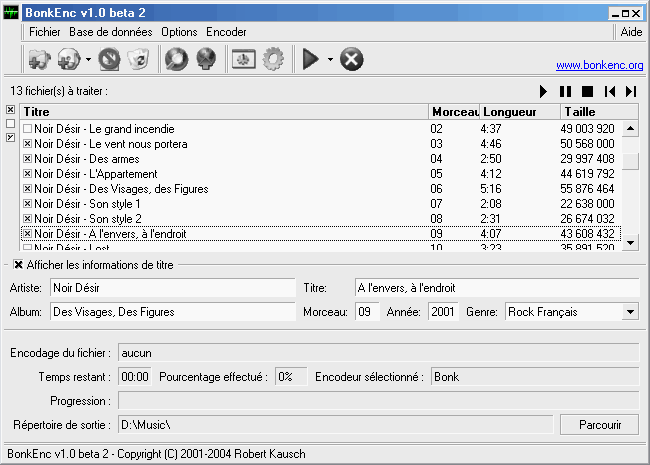Uncheck Le vent nous portera track
This screenshot has width=650, height=465.
point(27,144)
